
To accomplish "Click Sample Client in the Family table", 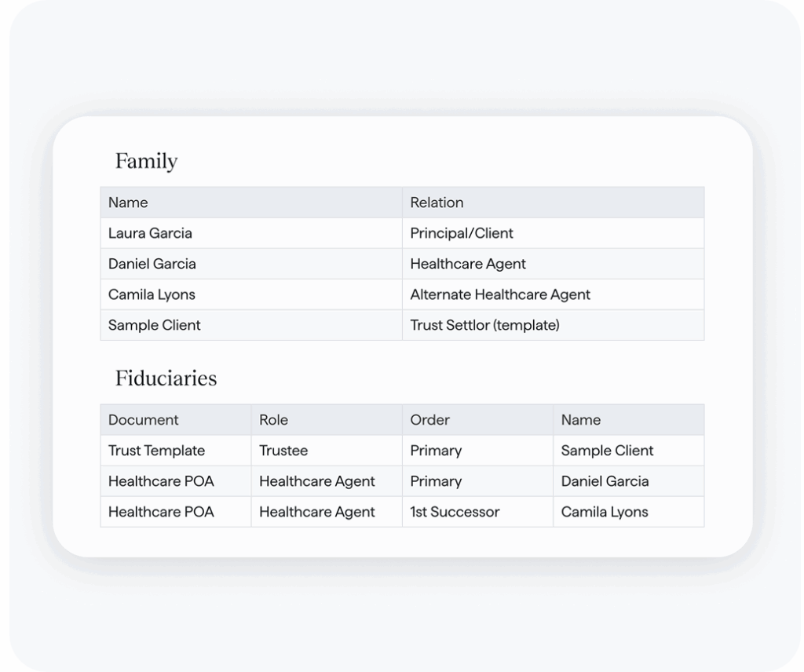I will coord(251,325).
